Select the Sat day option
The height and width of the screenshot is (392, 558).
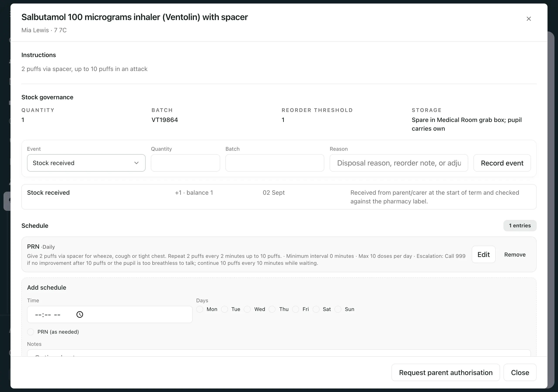tap(316, 309)
